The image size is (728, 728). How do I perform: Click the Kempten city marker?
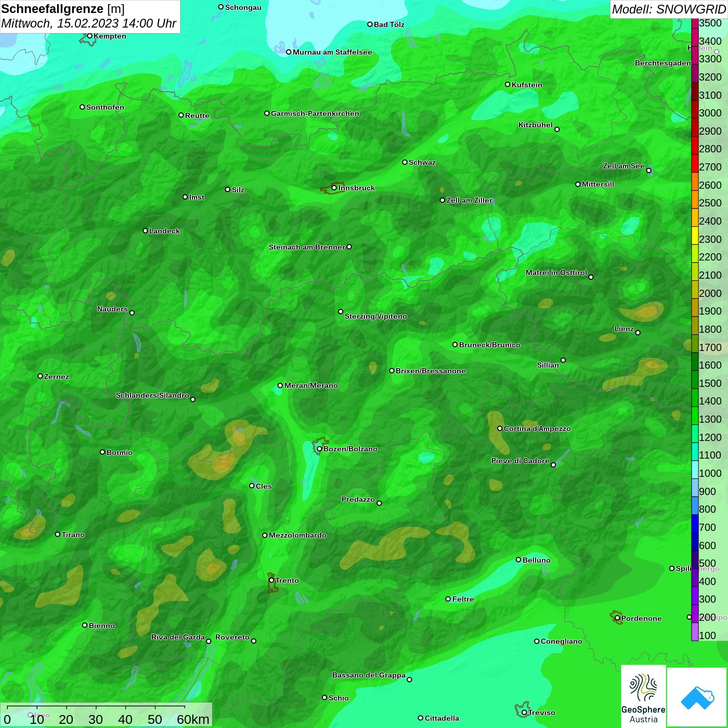coord(89,36)
